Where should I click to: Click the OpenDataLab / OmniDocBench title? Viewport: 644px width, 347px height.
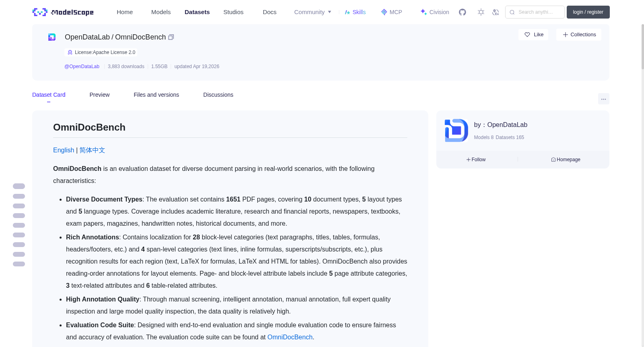point(115,37)
